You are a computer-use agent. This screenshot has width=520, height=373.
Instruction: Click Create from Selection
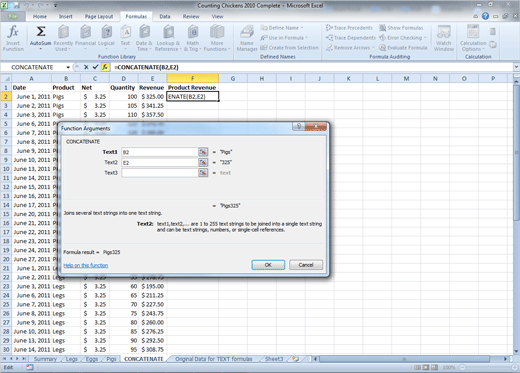[289, 48]
